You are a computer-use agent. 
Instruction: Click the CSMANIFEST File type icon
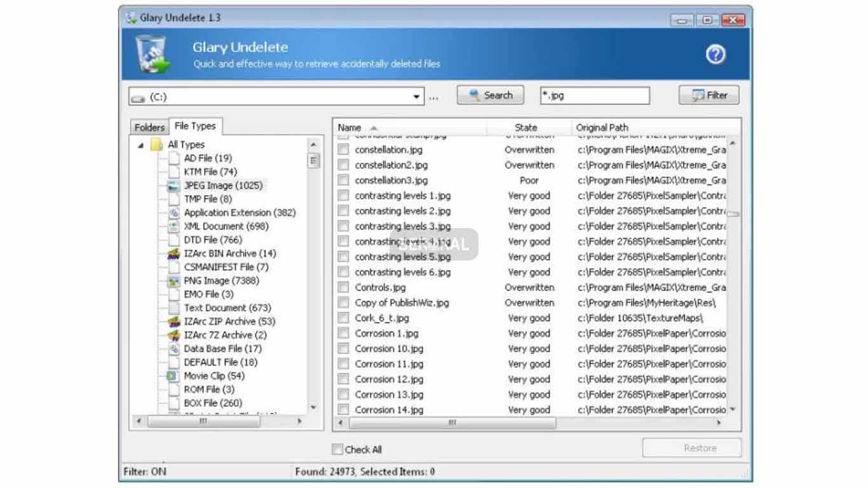coord(173,267)
